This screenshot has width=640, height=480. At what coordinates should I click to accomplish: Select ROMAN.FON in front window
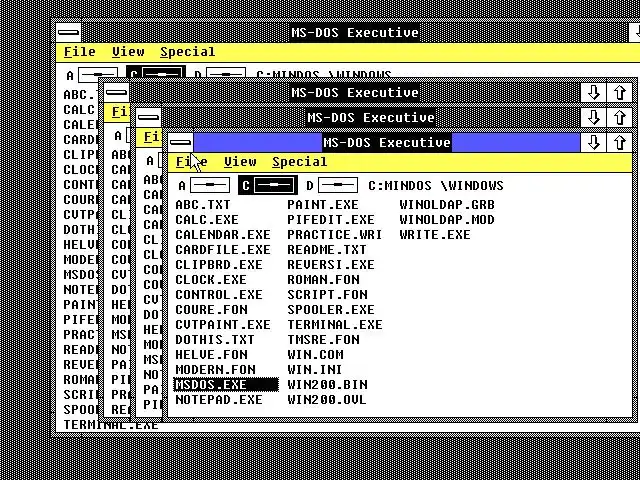coord(323,280)
